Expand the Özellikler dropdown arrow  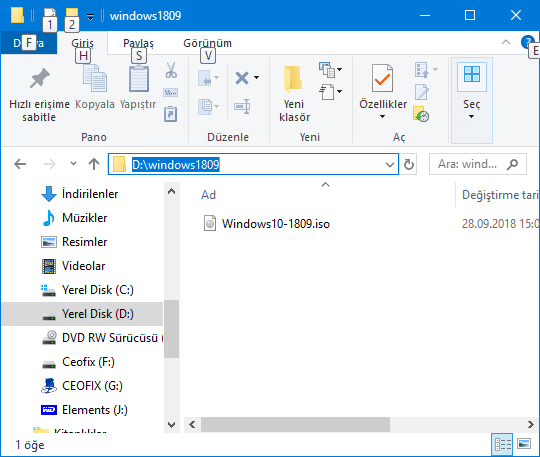point(382,117)
